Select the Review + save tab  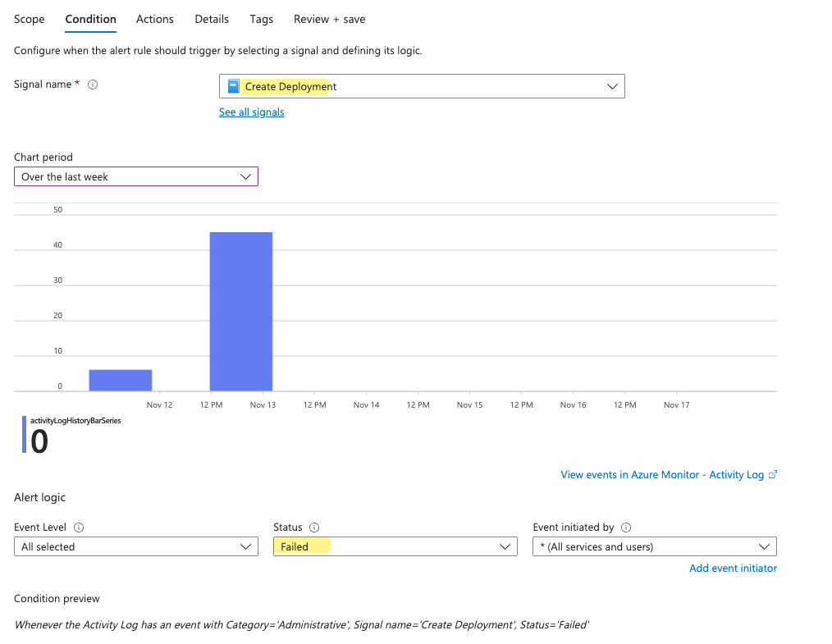coord(329,19)
